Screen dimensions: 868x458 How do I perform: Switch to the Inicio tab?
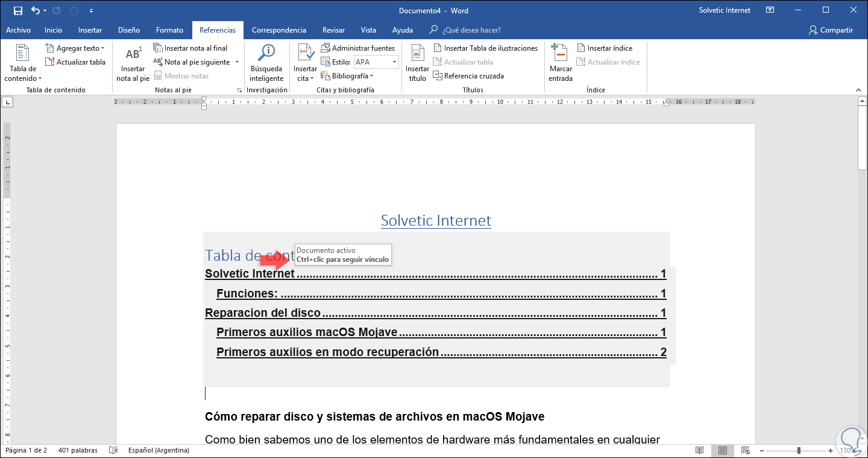[x=53, y=30]
